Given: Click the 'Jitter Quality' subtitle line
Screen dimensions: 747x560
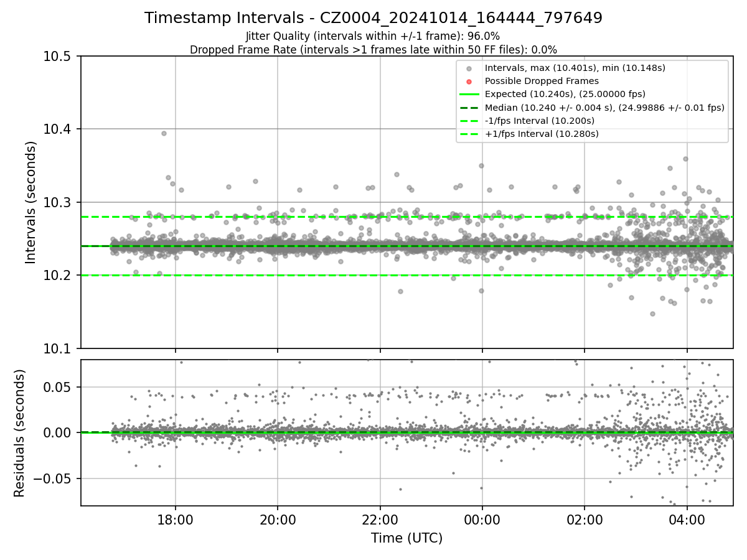Looking at the screenshot, I should [374, 36].
